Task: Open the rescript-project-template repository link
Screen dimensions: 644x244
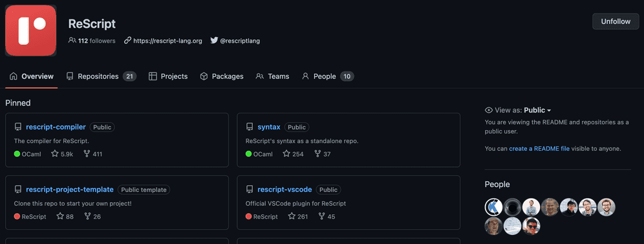Action: click(x=70, y=190)
